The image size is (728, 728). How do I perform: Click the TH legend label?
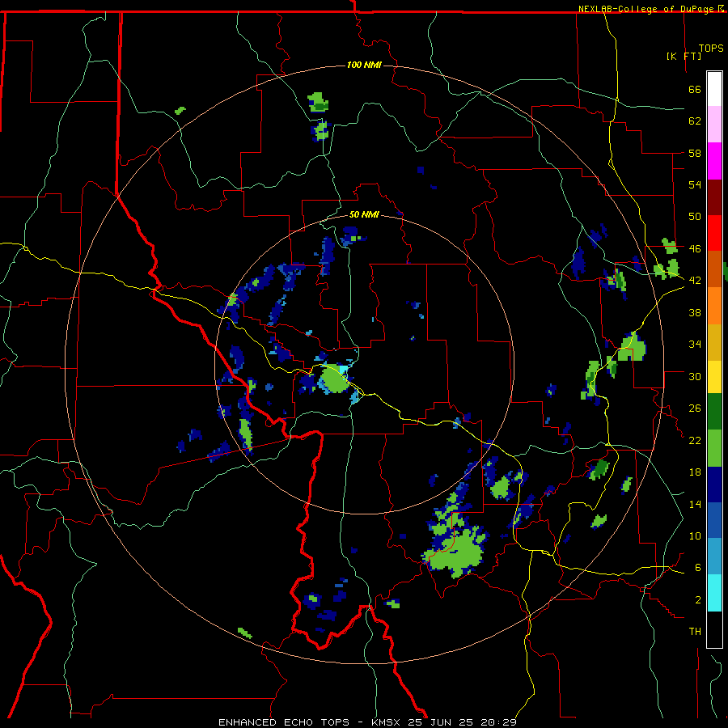click(x=695, y=631)
